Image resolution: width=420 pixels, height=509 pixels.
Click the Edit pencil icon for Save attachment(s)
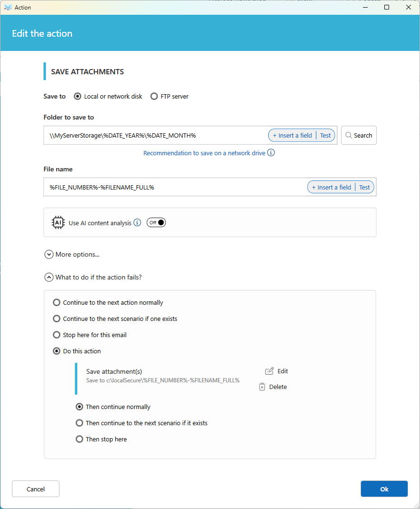(x=269, y=371)
